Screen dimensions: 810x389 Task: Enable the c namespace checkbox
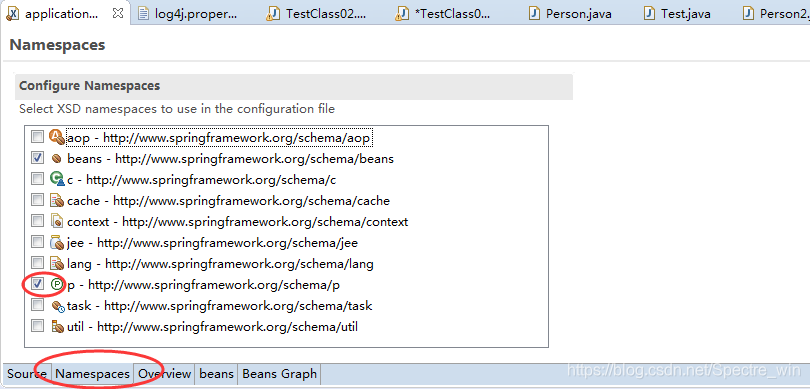pos(37,179)
